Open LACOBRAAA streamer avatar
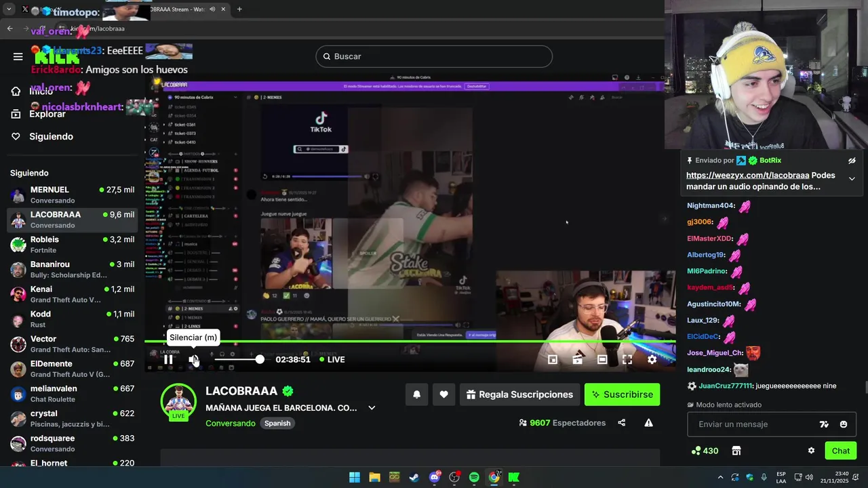The width and height of the screenshot is (868, 488). (x=178, y=401)
